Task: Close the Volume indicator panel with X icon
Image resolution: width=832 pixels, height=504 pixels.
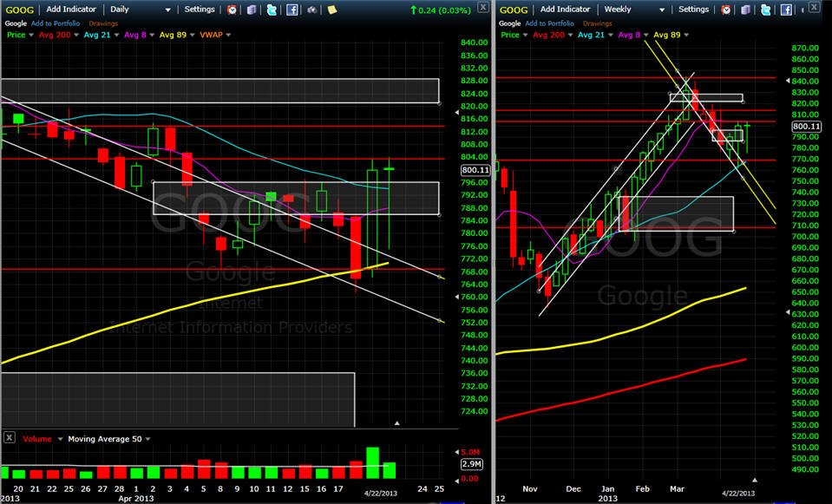Action: tap(9, 438)
